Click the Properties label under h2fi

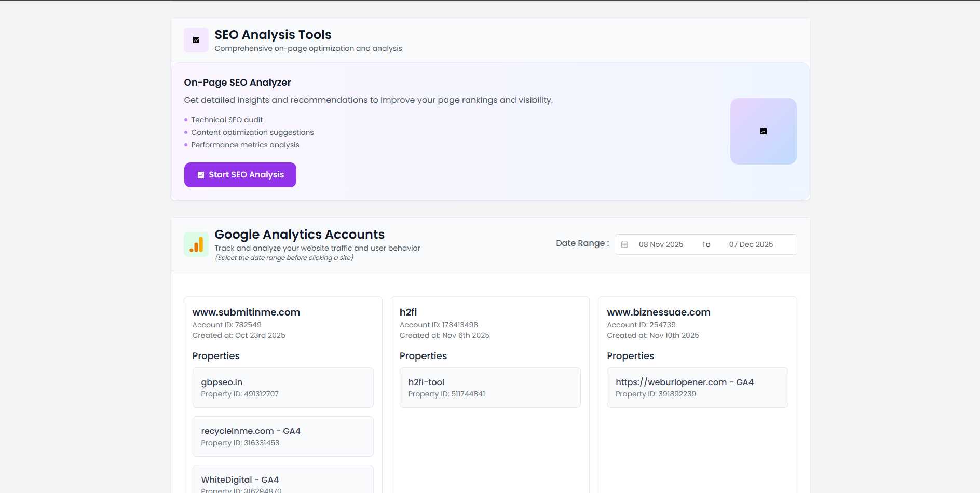click(x=423, y=356)
